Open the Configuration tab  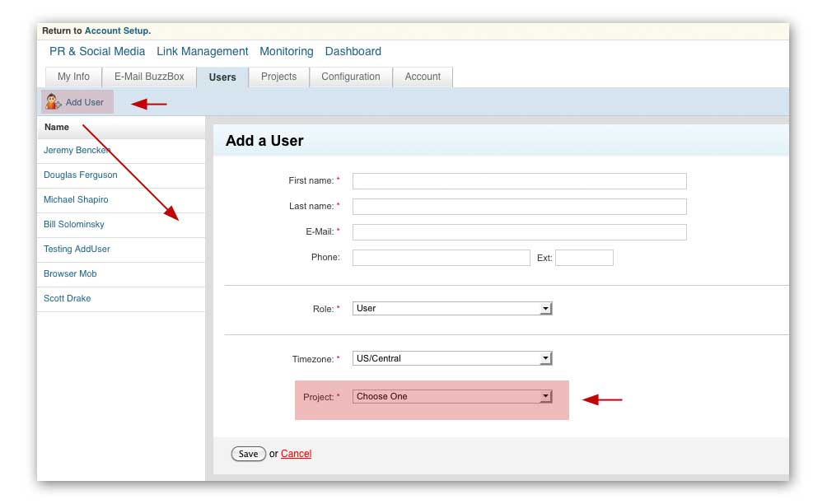351,77
